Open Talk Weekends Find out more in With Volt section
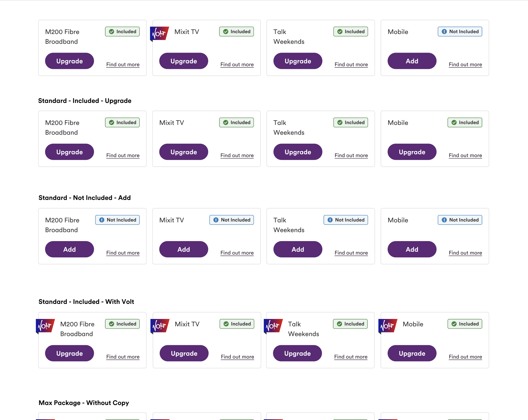 (x=351, y=357)
